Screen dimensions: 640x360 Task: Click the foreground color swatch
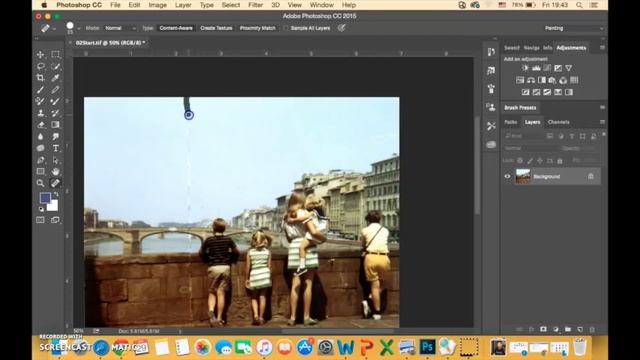point(44,198)
